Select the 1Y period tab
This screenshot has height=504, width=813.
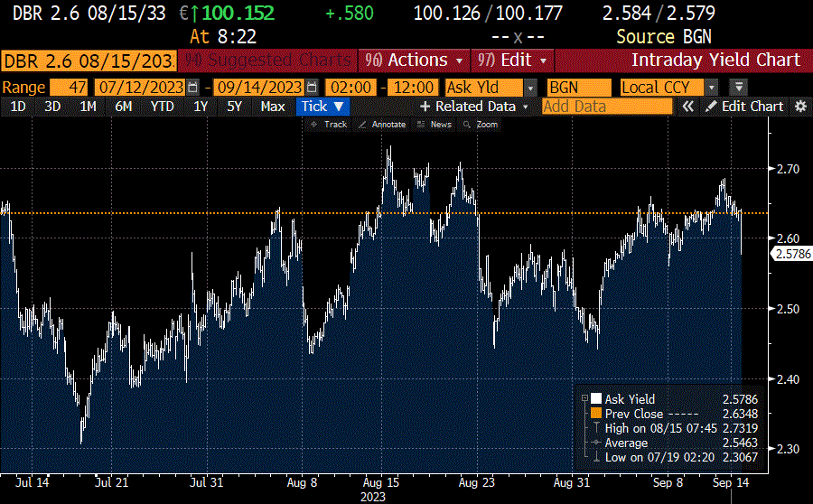pos(201,107)
